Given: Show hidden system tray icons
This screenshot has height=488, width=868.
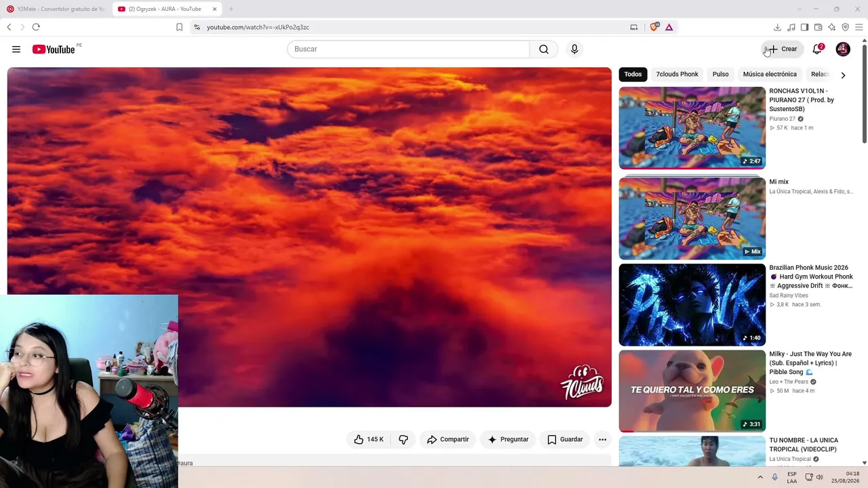Looking at the screenshot, I should pyautogui.click(x=760, y=477).
